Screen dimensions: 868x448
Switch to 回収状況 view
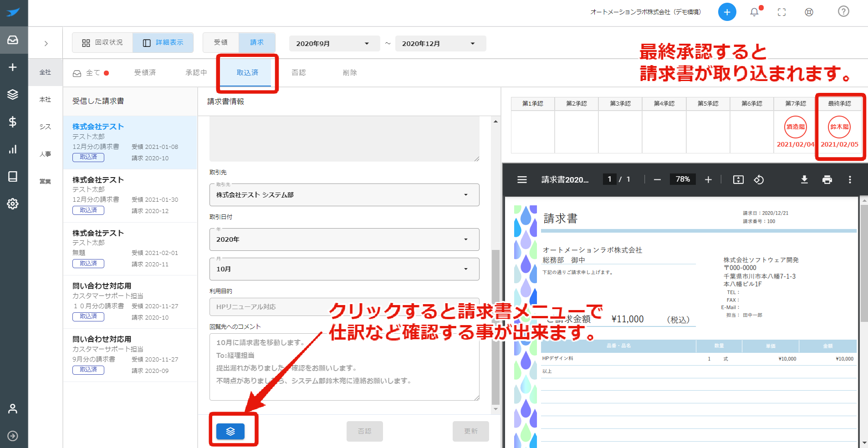102,42
